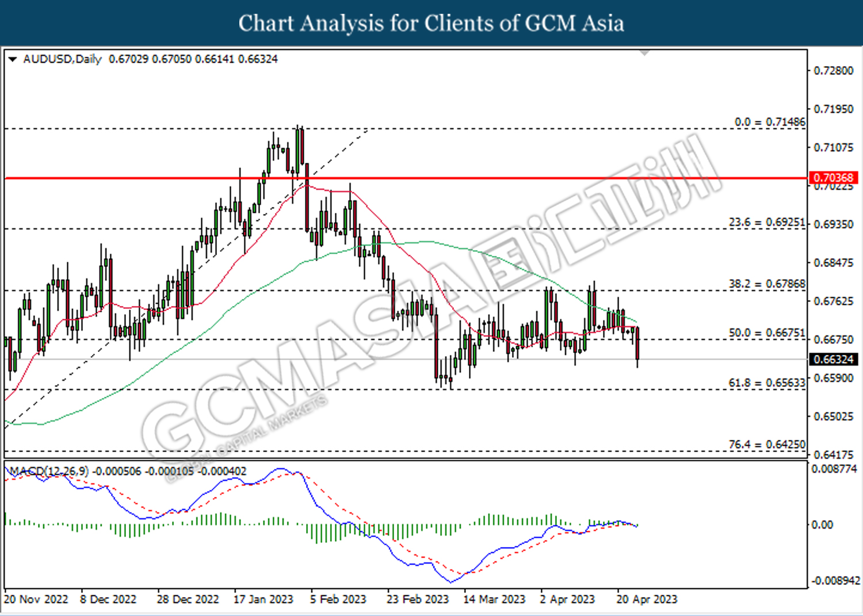This screenshot has height=616, width=863.
Task: Click the '61.8 = 0.65633' Fibonacci label
Action: [767, 382]
